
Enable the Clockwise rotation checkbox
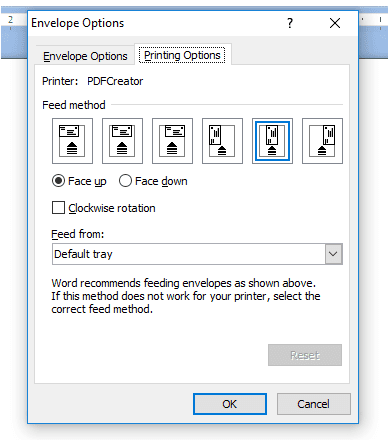point(58,207)
